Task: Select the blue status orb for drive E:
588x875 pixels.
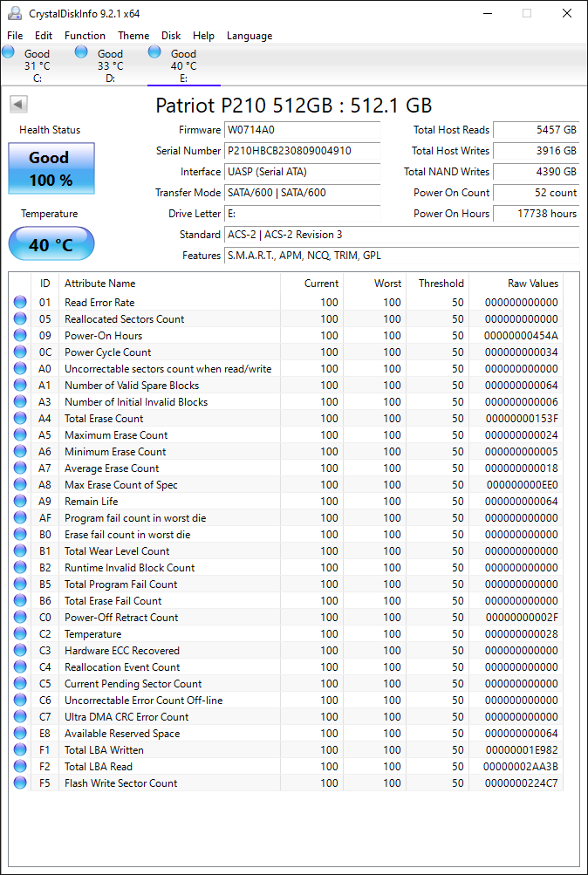Action: 154,51
